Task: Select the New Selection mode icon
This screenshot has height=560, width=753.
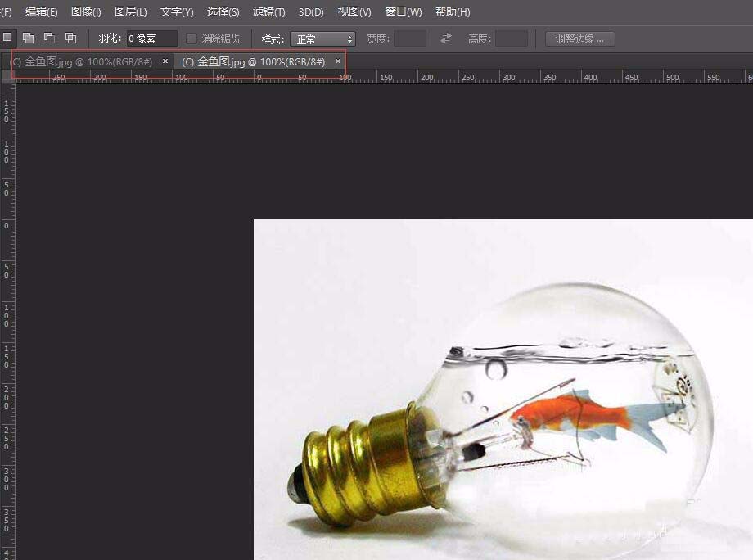Action: pos(7,38)
